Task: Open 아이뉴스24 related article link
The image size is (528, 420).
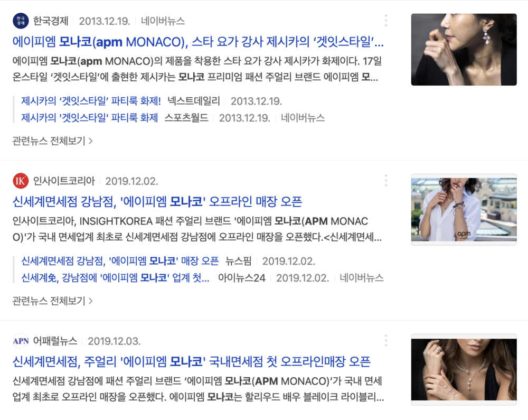Action: coord(115,278)
